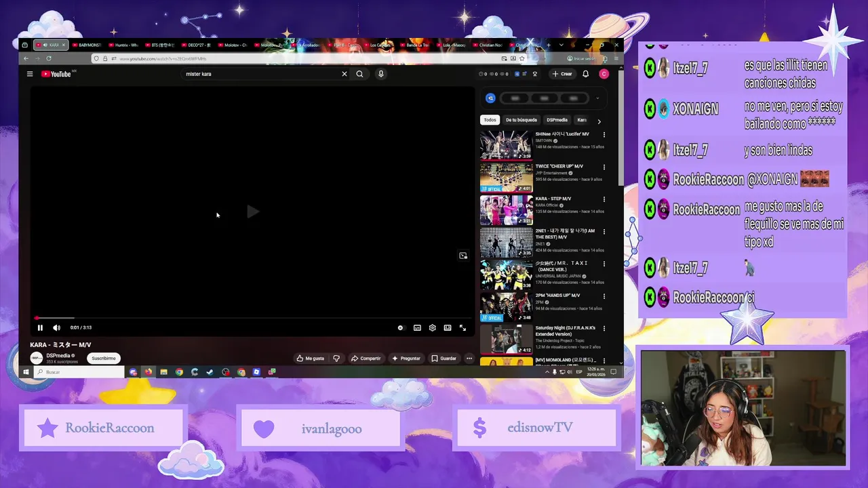Save the video with Guardar

point(444,358)
